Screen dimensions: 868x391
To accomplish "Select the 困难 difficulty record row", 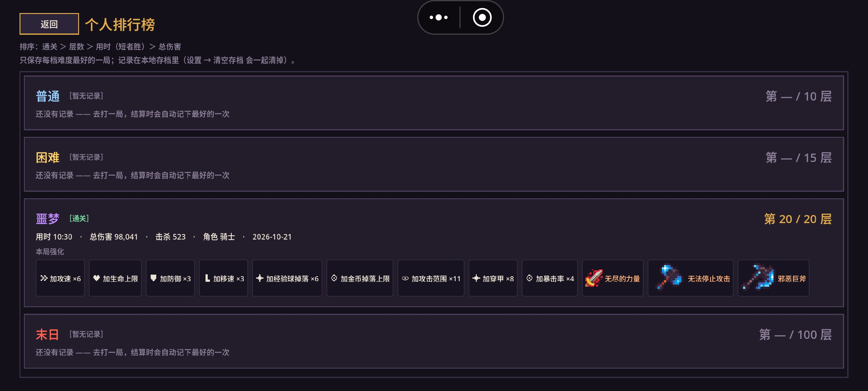I will point(434,164).
